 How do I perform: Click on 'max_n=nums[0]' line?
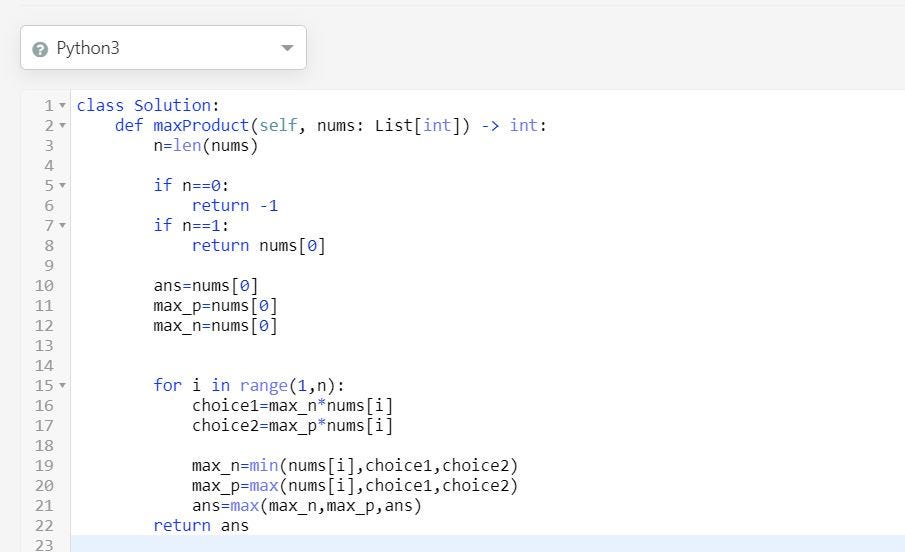click(x=215, y=326)
